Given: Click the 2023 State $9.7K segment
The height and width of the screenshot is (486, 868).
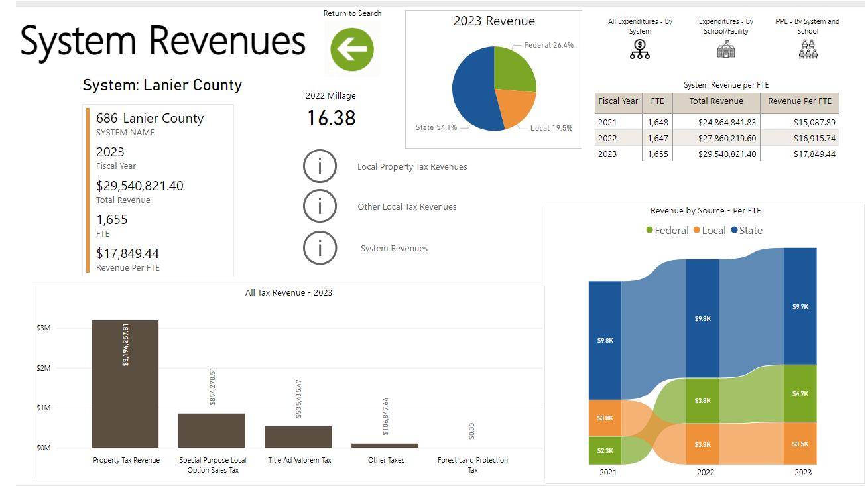Looking at the screenshot, I should click(x=800, y=306).
